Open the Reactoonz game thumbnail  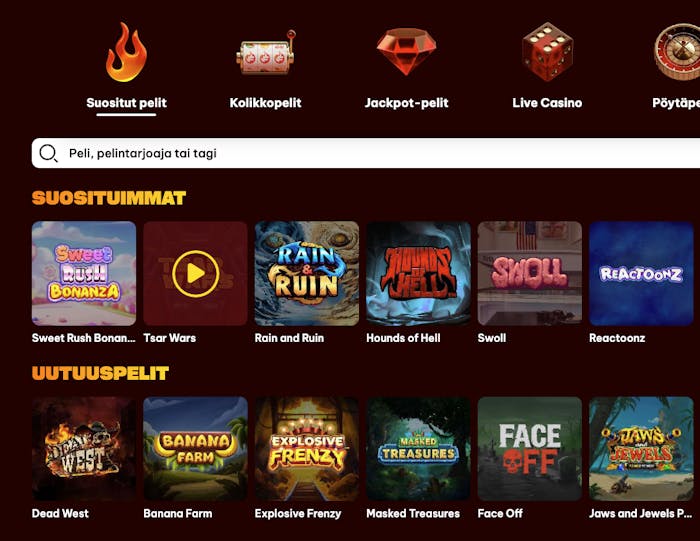641,274
